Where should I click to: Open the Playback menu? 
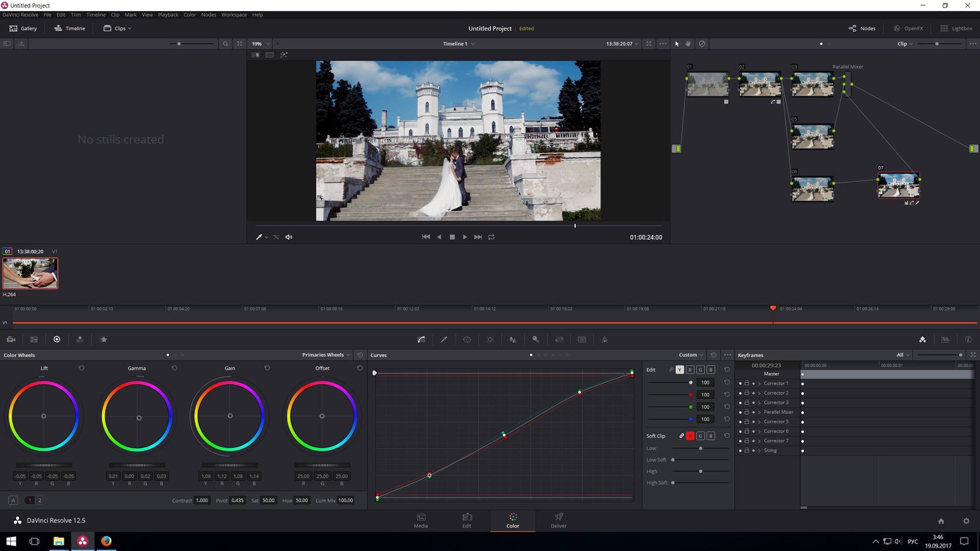pos(168,14)
